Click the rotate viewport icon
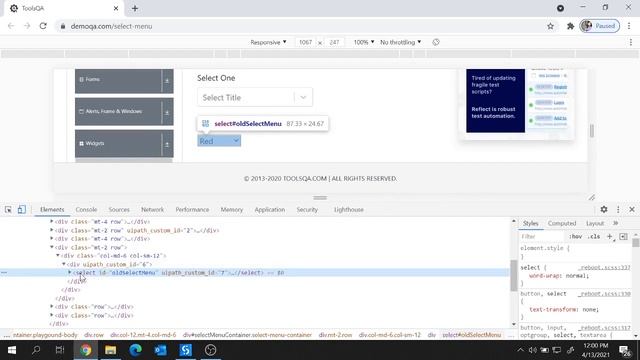 point(436,42)
